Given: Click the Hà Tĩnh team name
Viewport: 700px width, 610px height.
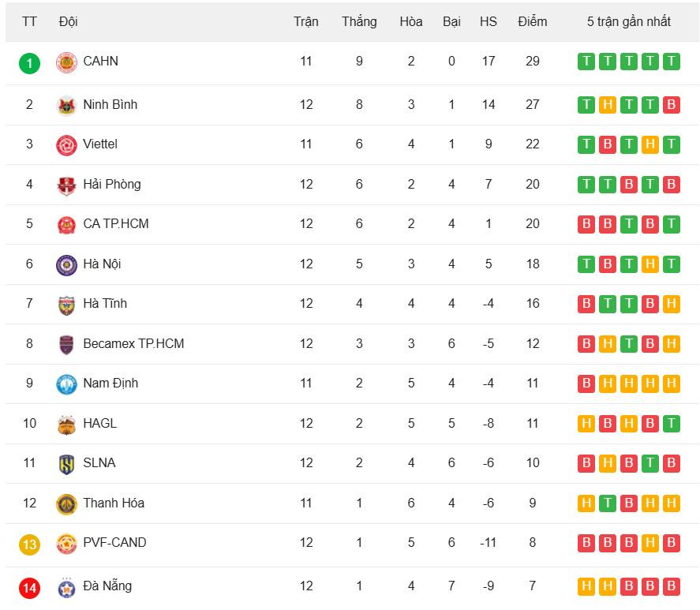Looking at the screenshot, I should coord(104,303).
